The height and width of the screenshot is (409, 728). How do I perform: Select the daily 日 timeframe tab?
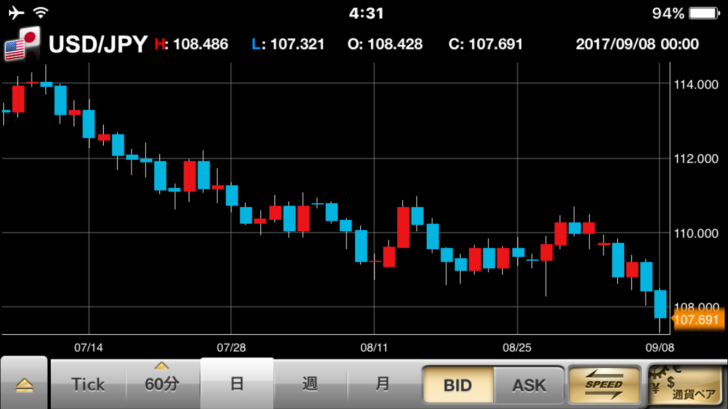coord(237,384)
